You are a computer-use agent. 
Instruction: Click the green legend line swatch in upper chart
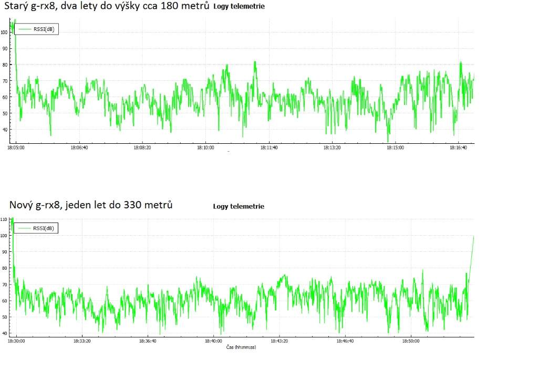pos(23,29)
